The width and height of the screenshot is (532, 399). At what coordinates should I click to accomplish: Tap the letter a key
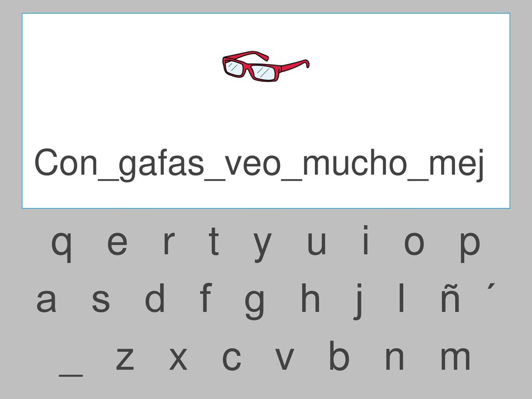tap(46, 300)
